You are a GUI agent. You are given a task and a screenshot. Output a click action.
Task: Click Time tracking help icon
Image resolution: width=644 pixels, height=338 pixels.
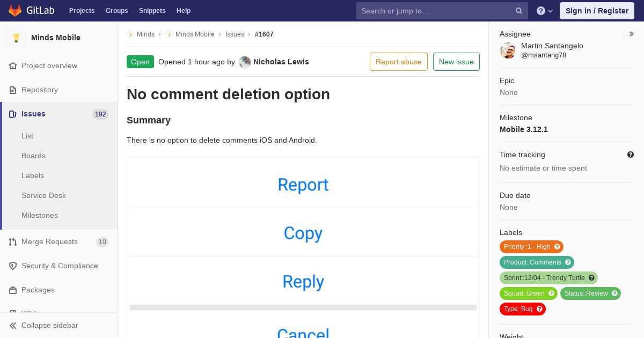tap(631, 155)
